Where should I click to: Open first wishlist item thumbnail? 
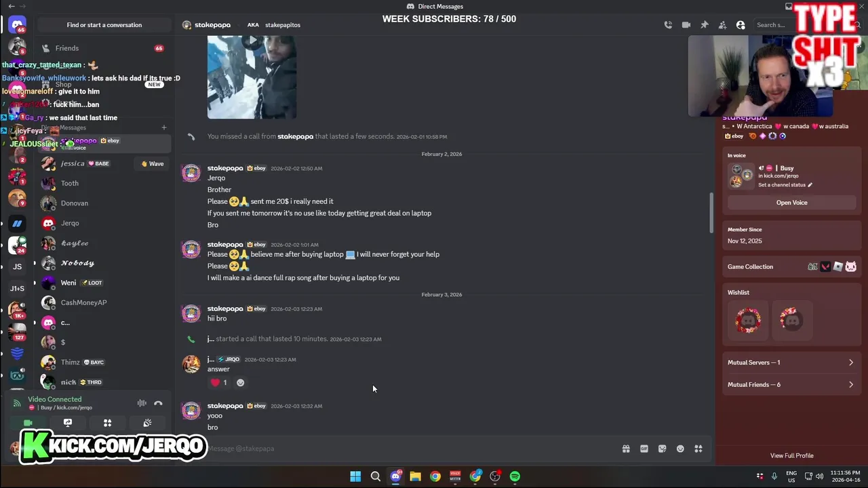(748, 320)
